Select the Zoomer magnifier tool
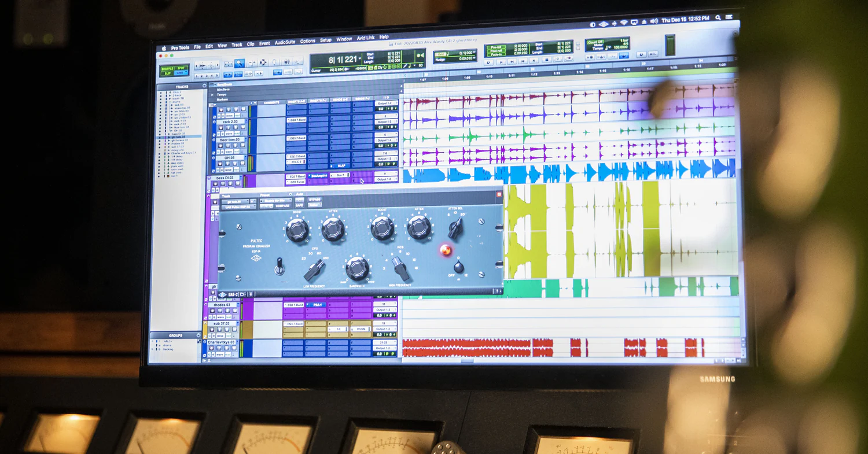The height and width of the screenshot is (454, 868). pos(240,63)
